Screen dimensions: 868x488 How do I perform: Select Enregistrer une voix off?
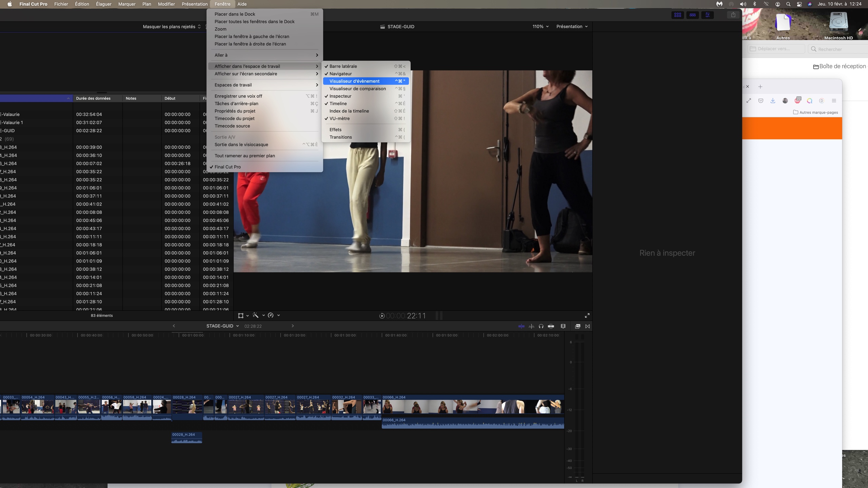265,96
